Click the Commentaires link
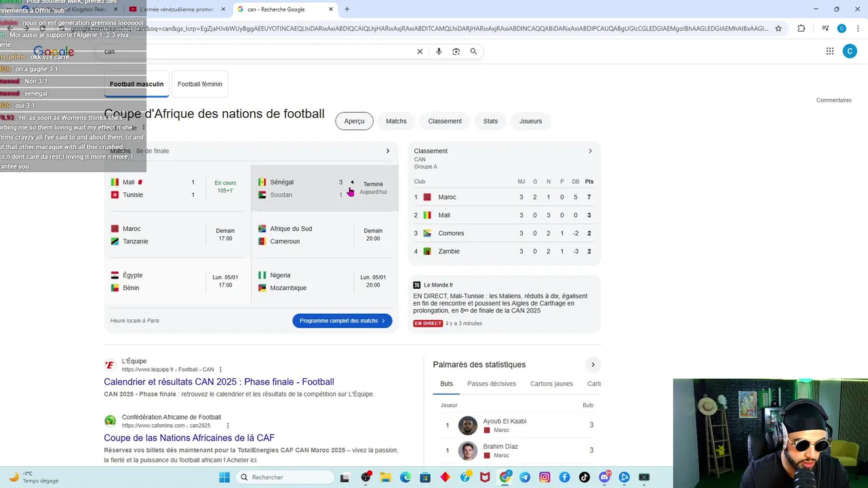Viewport: 868px width, 488px height. pyautogui.click(x=834, y=100)
